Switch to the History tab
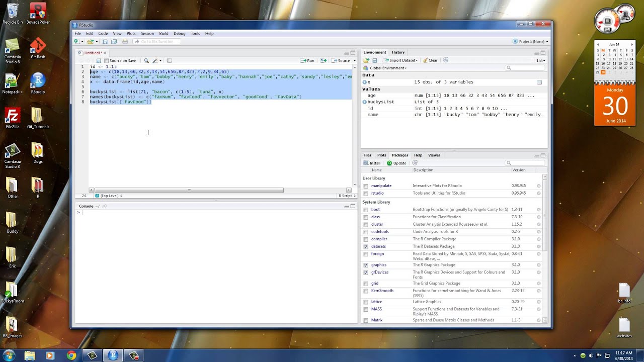 [398, 52]
